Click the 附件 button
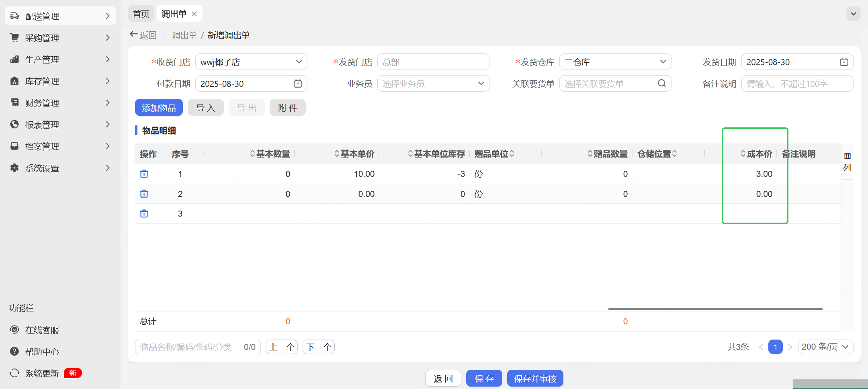 [x=288, y=108]
